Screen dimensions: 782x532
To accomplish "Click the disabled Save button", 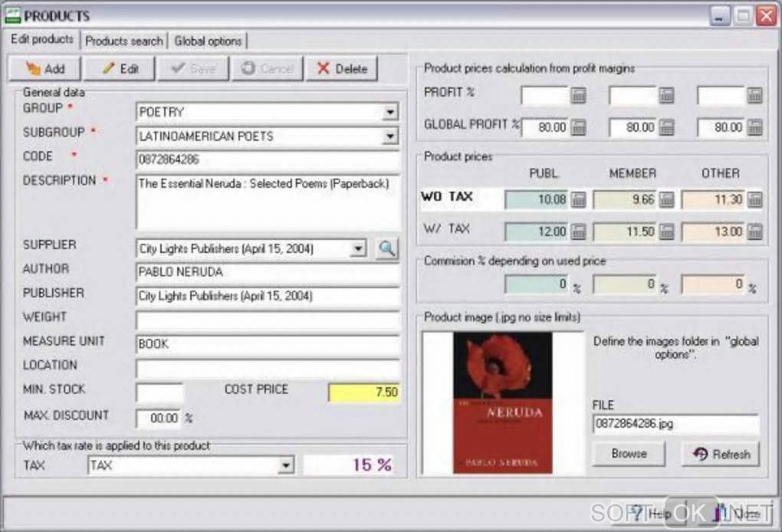I will 193,69.
